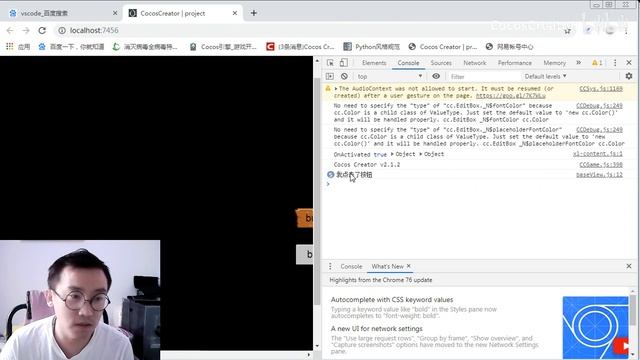Open the Default levels dropdown
640x360 pixels.
click(x=545, y=76)
